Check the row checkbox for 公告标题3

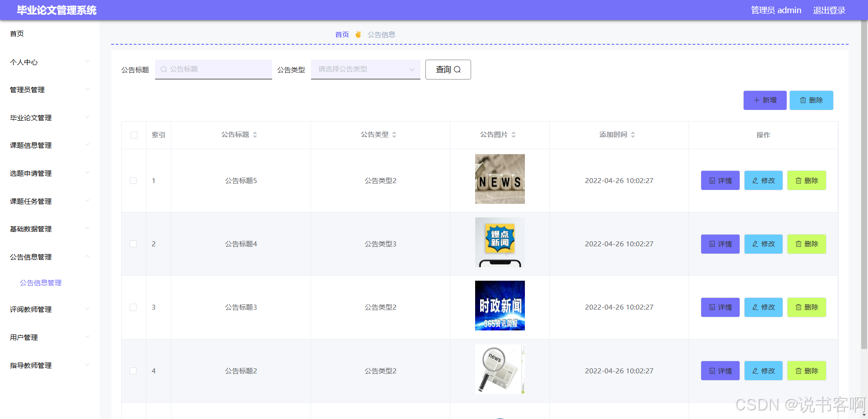click(x=133, y=307)
